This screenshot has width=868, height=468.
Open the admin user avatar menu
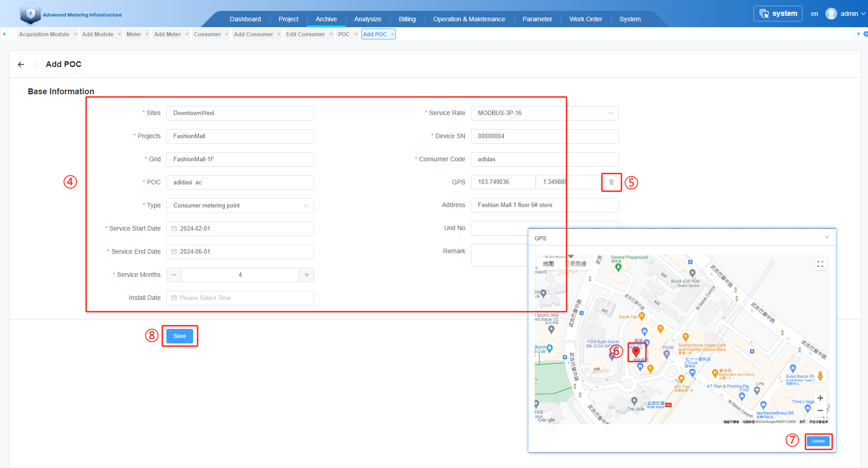click(846, 14)
